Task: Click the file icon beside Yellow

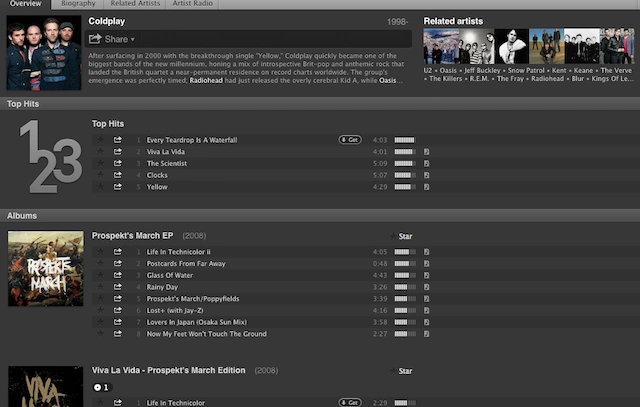Action: [427, 187]
